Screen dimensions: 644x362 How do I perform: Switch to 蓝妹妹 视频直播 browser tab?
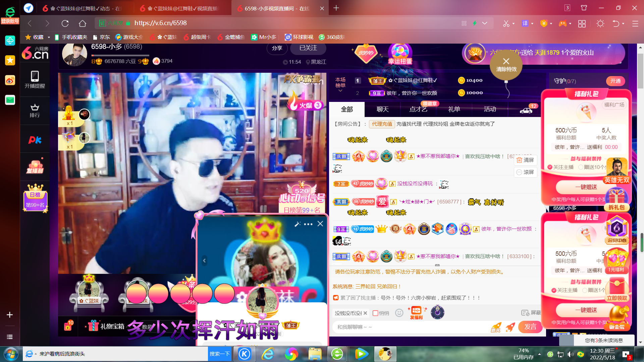click(182, 8)
